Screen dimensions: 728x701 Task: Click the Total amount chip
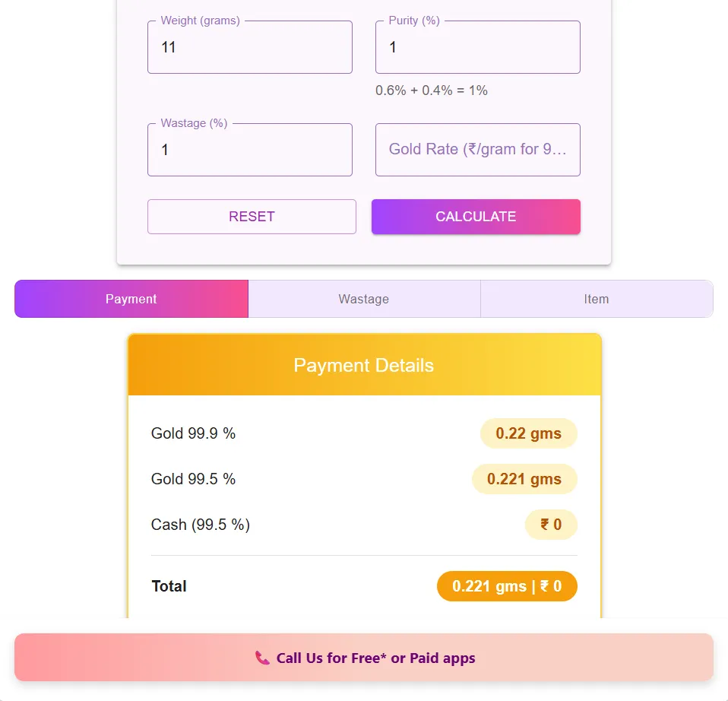(506, 586)
